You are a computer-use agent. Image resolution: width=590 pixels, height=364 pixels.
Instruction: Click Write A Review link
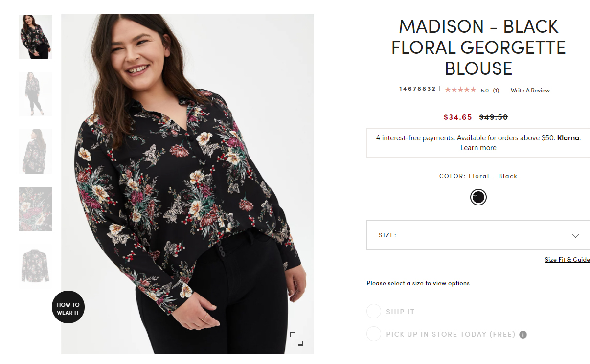[x=530, y=91]
